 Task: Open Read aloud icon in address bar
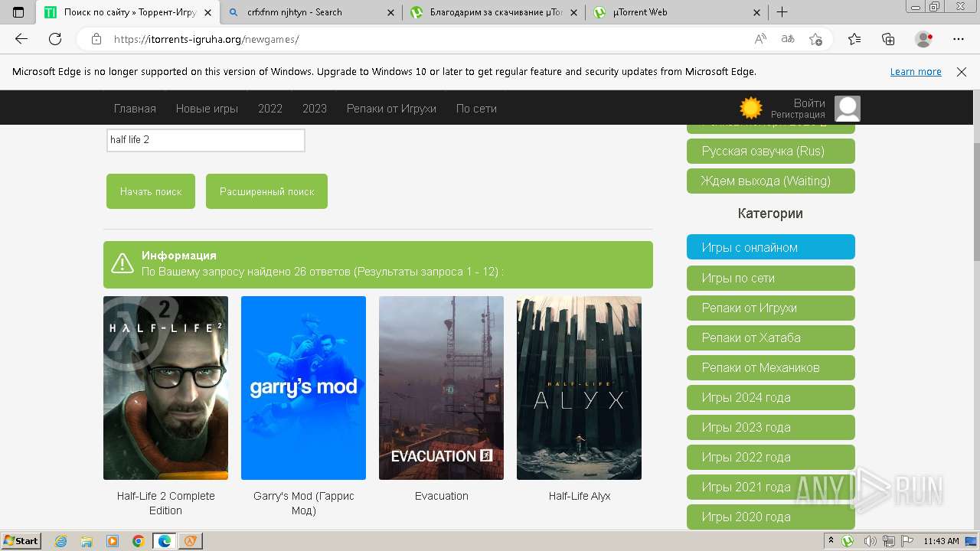(760, 39)
